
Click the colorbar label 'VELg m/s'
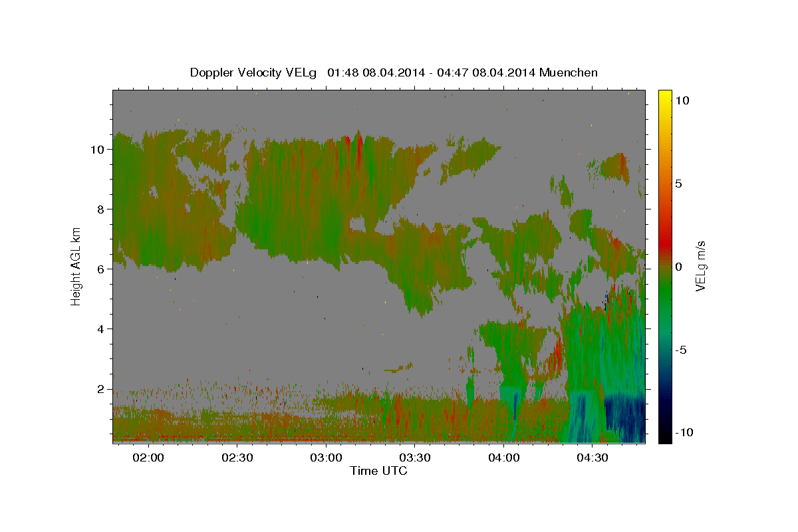[x=700, y=266]
